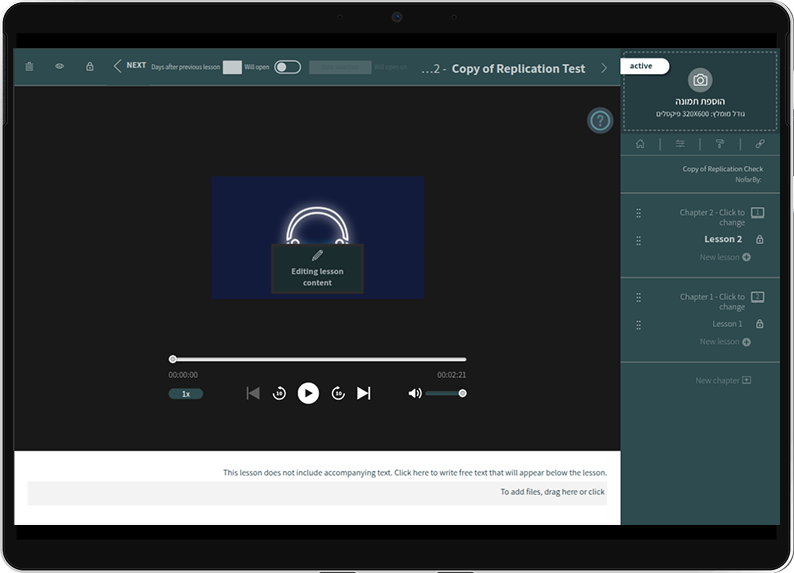Image resolution: width=794 pixels, height=573 pixels.
Task: Select Lesson 1 in sidebar
Action: [x=727, y=324]
